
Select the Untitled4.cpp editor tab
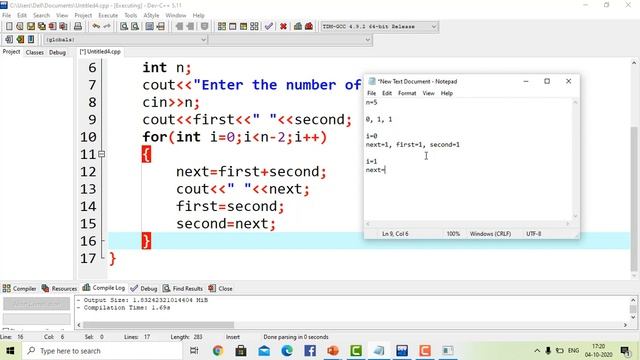100,52
